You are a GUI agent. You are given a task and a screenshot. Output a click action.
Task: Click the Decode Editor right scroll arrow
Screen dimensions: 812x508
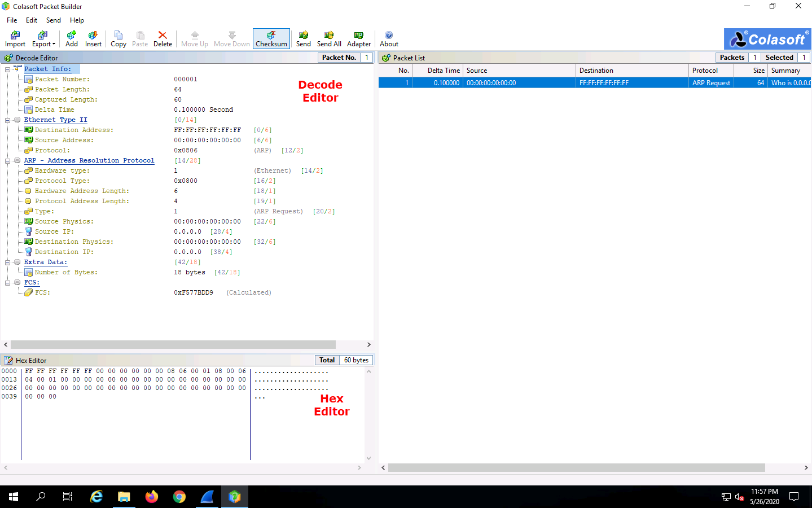(x=368, y=344)
